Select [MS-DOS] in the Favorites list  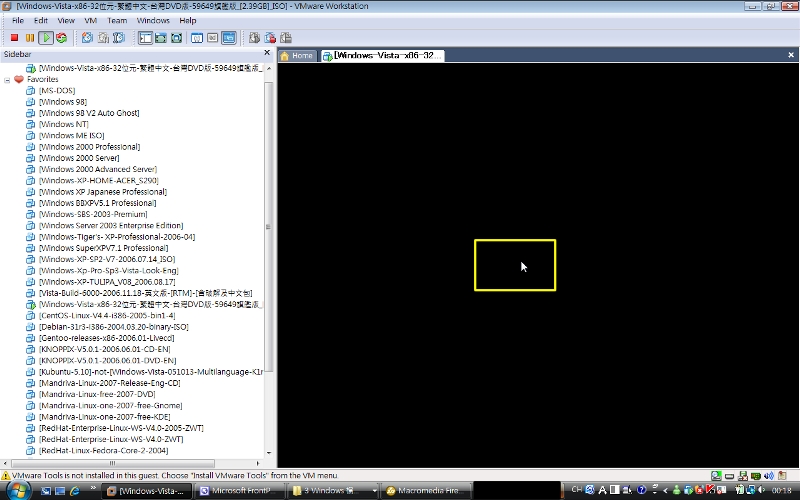point(57,90)
